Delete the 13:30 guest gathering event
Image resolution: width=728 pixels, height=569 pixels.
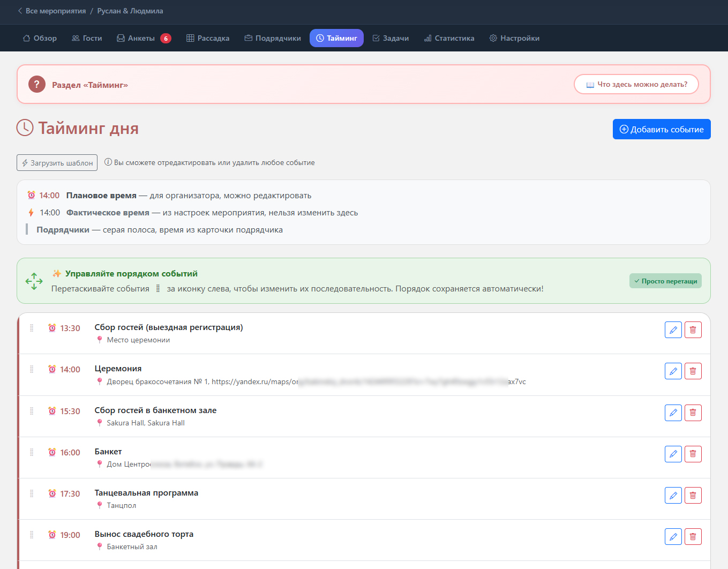[x=693, y=330]
